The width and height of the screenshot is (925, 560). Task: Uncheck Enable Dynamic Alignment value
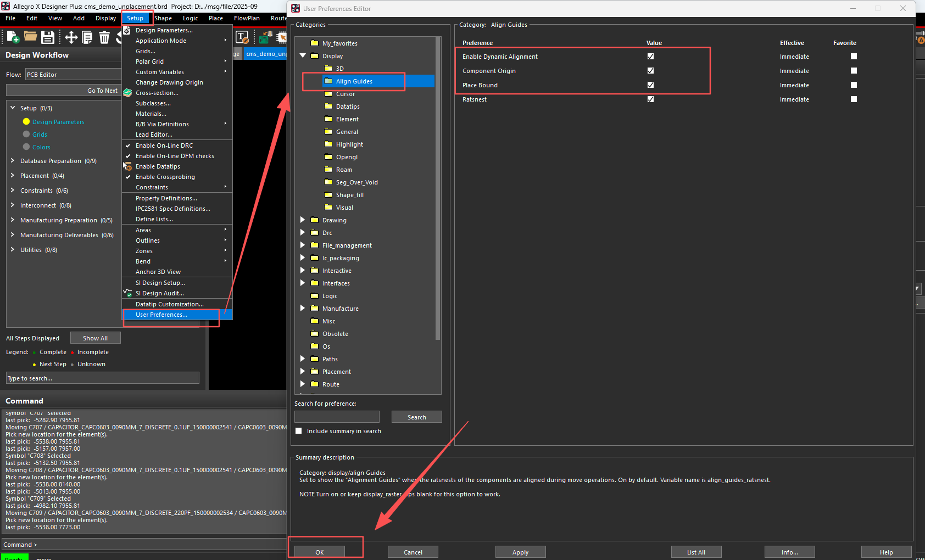(x=650, y=57)
